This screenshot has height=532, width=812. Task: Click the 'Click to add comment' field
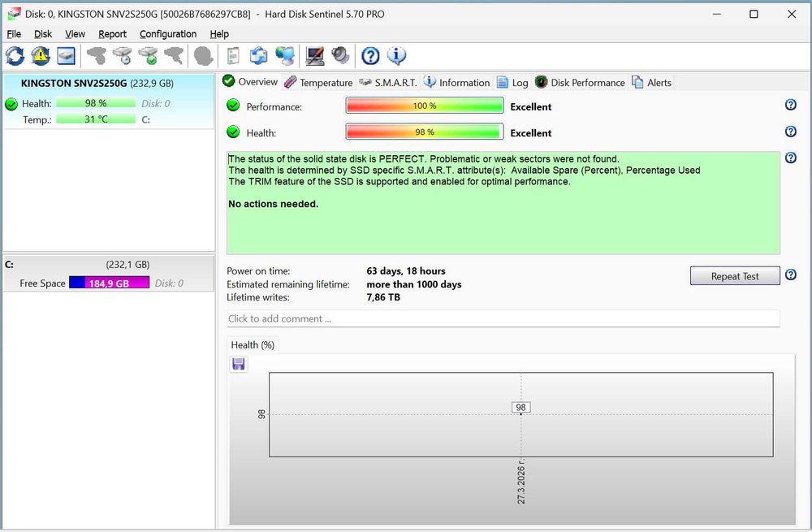click(503, 318)
